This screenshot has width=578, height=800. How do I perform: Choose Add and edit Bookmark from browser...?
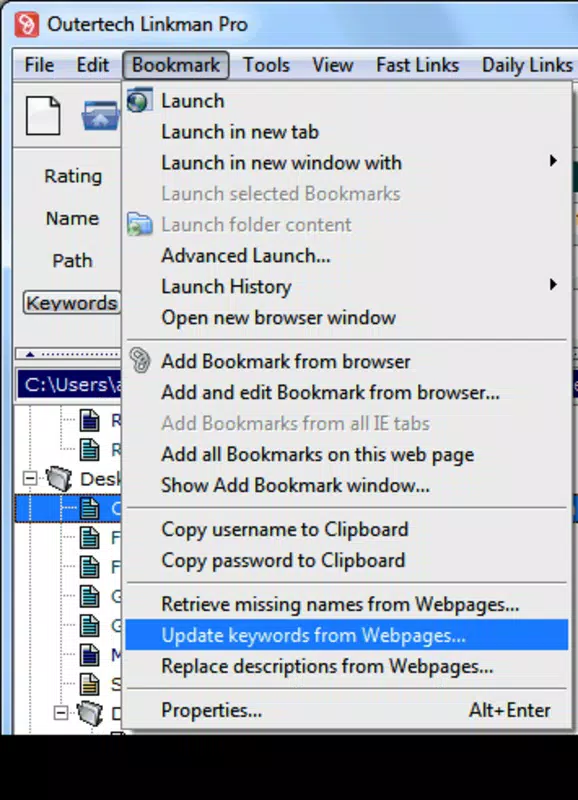[x=347, y=393]
